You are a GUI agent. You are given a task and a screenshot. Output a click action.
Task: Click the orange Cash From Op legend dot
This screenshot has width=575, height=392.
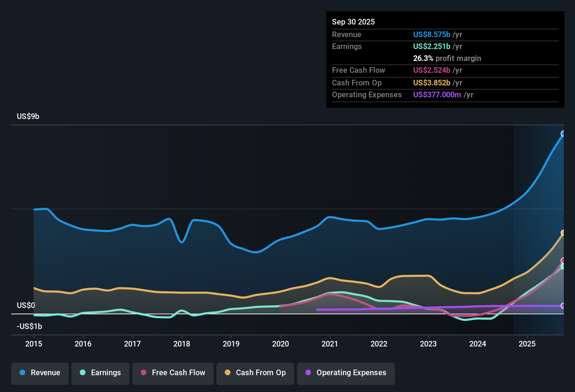pyautogui.click(x=228, y=373)
